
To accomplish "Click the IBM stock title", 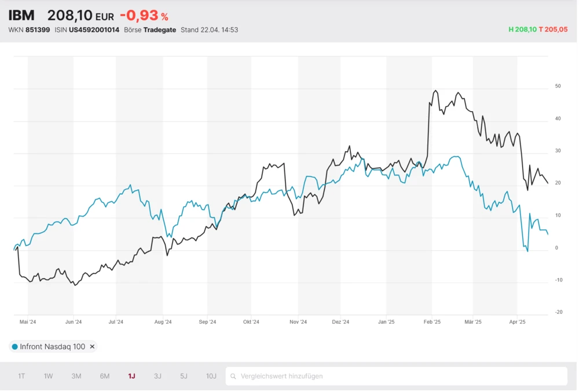I will [21, 16].
